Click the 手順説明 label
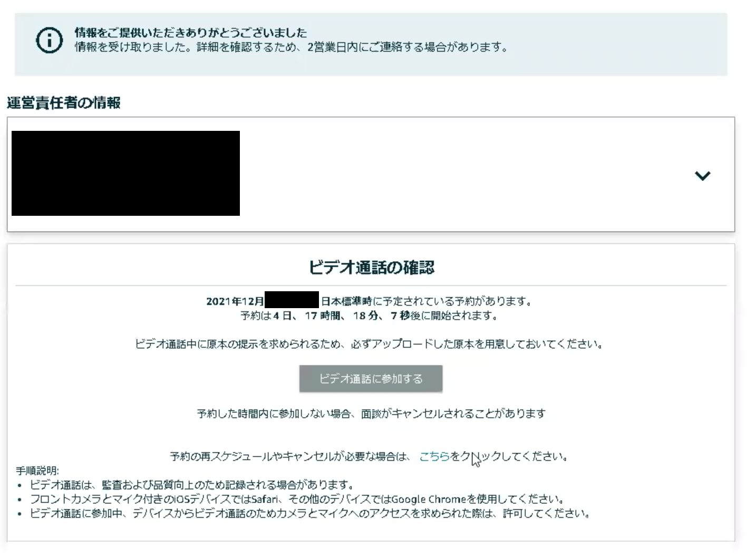Viewport: 756px width, 554px height. click(x=37, y=471)
